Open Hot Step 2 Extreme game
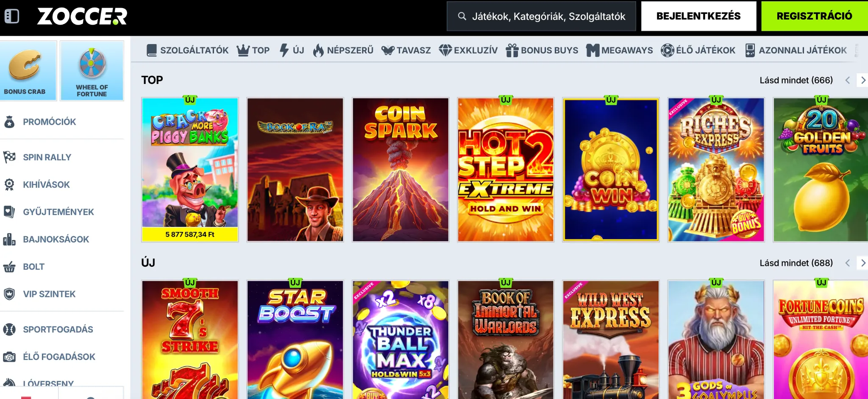Screen dimensions: 868x399 point(506,170)
